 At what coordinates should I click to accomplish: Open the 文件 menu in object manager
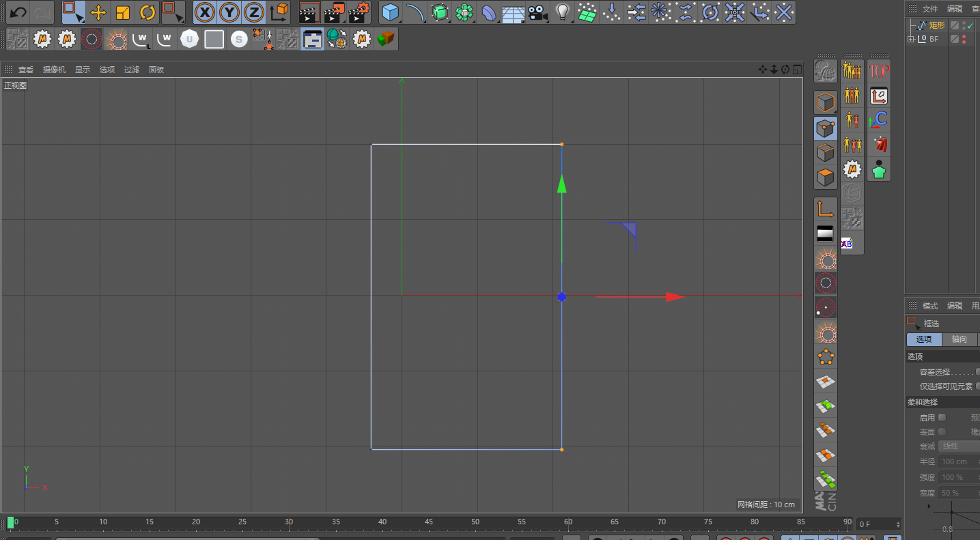[x=930, y=9]
